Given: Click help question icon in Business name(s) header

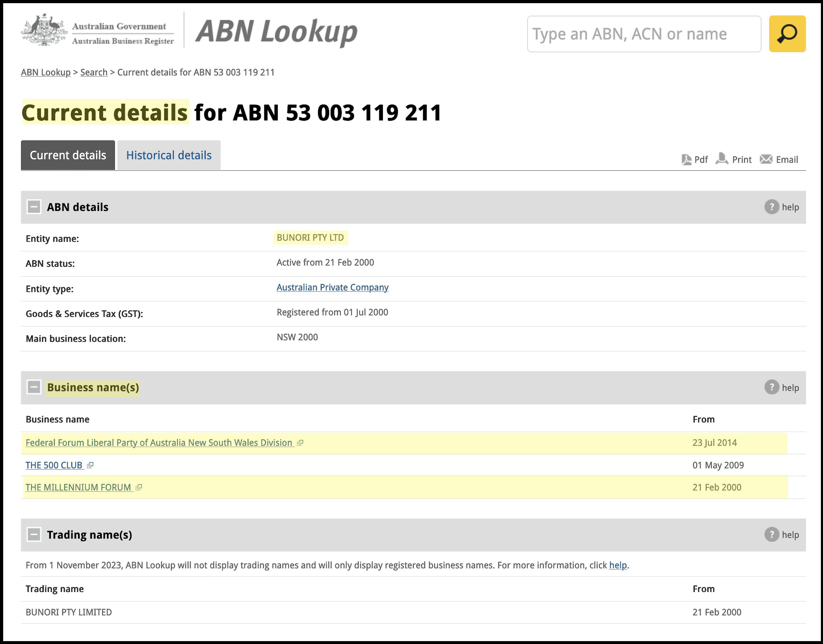Looking at the screenshot, I should click(772, 387).
